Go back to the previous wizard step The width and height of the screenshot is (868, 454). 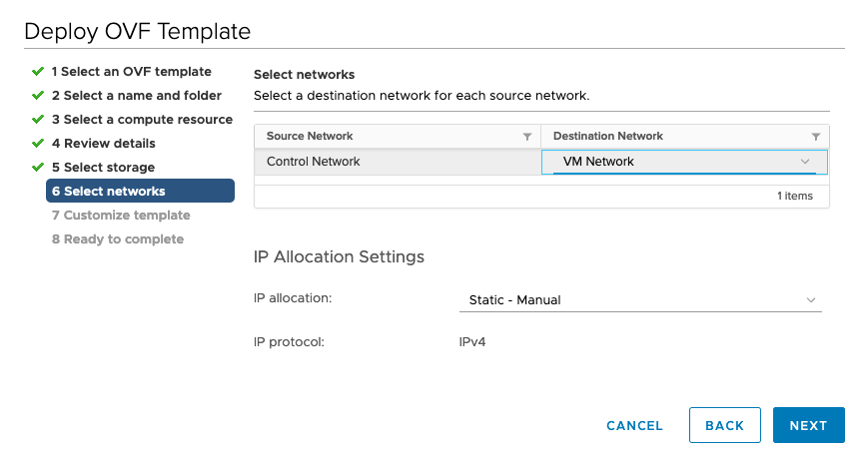pyautogui.click(x=724, y=425)
